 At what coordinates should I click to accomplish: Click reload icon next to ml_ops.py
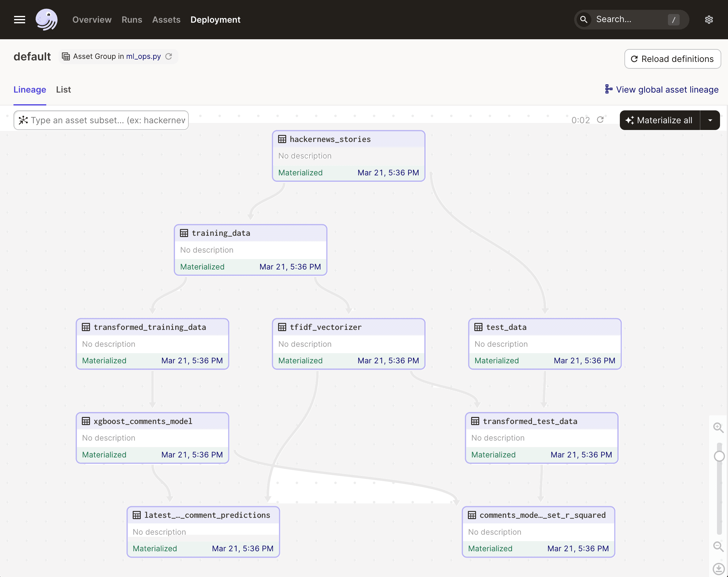(x=169, y=56)
